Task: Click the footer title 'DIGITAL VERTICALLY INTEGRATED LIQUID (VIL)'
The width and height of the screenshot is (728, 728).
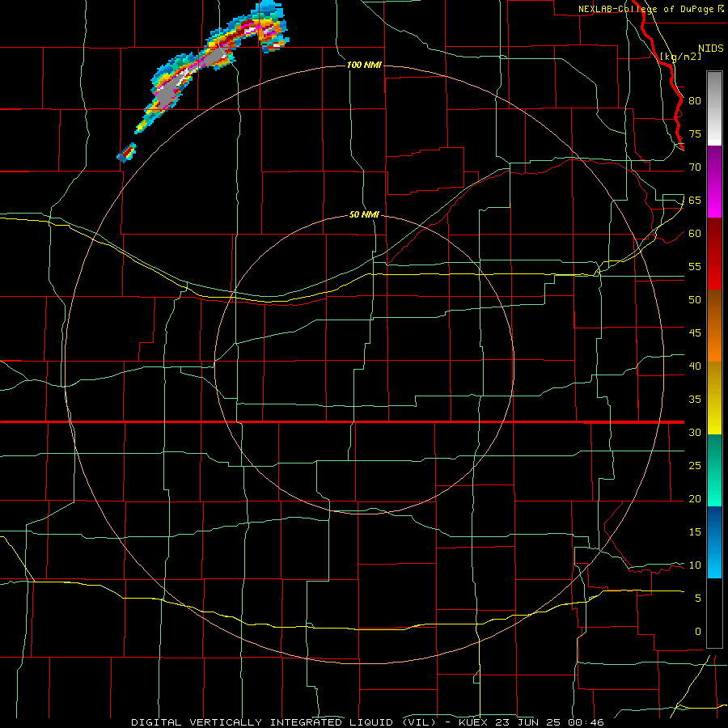Action: [284, 722]
